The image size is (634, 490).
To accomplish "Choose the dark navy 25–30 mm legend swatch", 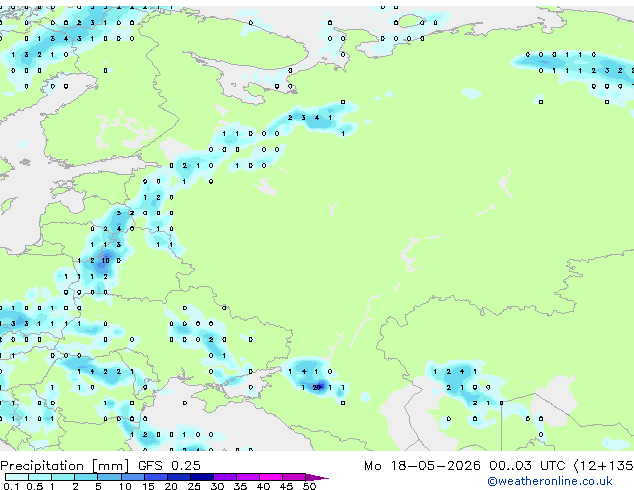I will pyautogui.click(x=202, y=477).
